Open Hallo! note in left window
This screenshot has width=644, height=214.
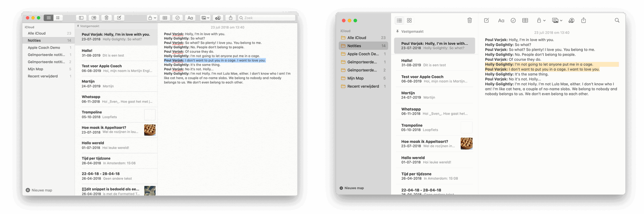(116, 53)
